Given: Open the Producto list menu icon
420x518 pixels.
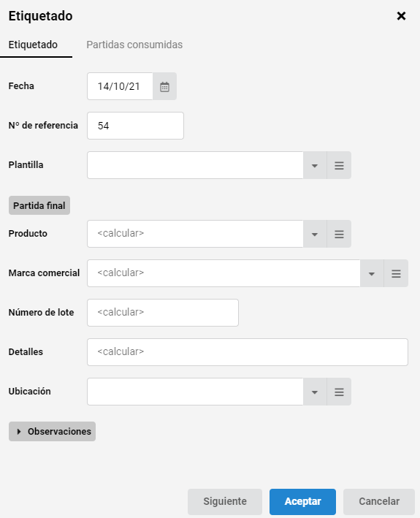Looking at the screenshot, I should (339, 234).
